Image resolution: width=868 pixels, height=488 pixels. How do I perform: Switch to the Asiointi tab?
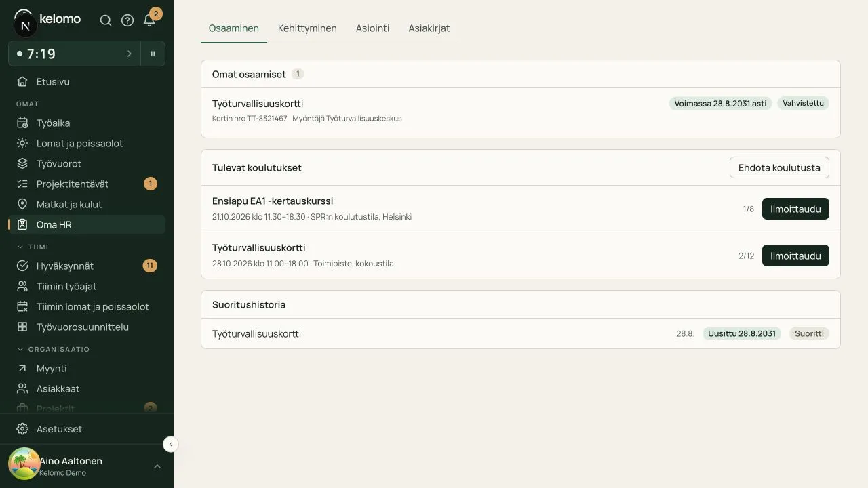[373, 28]
